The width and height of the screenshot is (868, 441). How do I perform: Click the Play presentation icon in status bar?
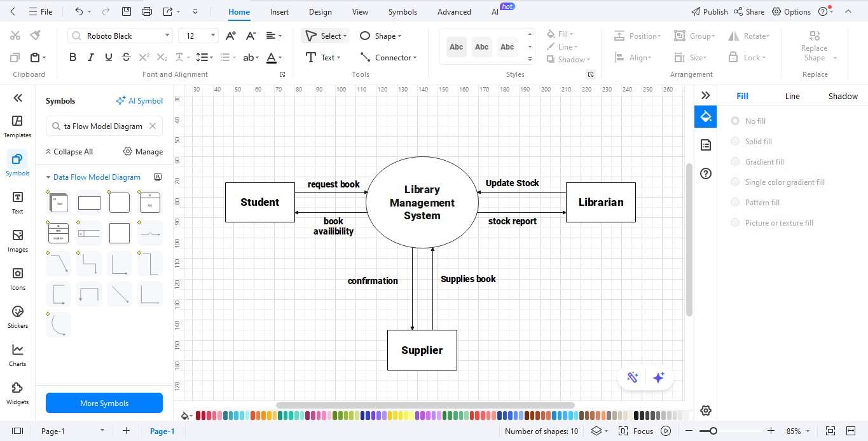(x=666, y=431)
